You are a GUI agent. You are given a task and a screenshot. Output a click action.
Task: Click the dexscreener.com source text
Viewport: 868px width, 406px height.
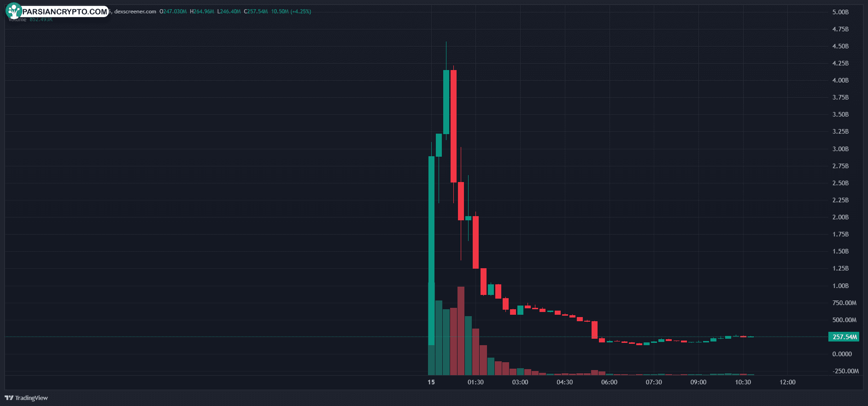(x=135, y=12)
